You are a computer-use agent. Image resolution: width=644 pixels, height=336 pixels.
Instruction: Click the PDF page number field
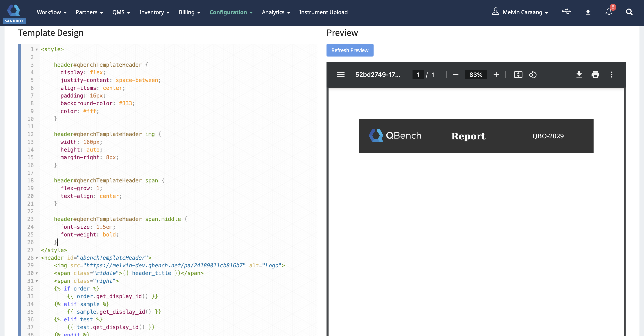(x=418, y=75)
